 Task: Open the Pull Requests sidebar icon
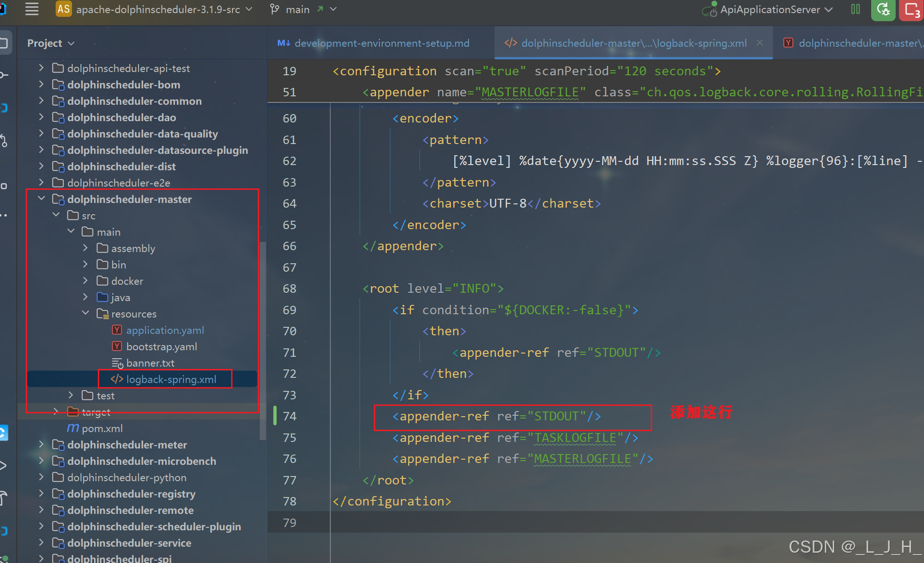click(x=4, y=140)
